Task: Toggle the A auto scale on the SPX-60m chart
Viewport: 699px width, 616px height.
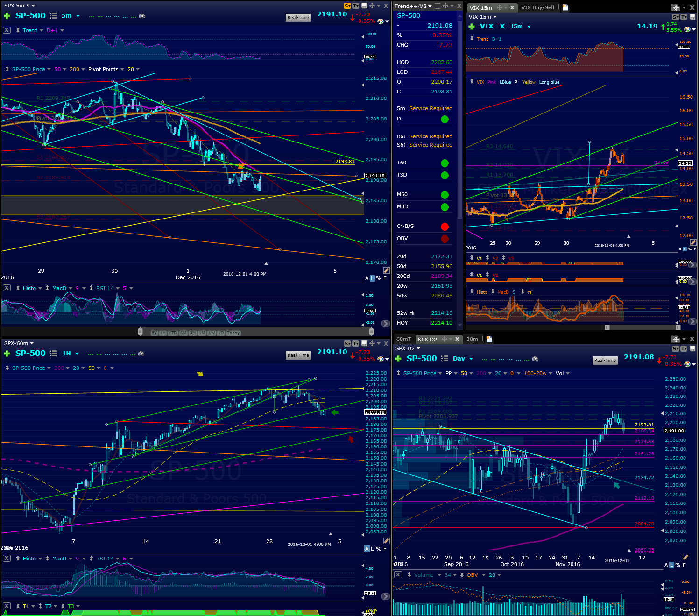Action: (x=367, y=549)
